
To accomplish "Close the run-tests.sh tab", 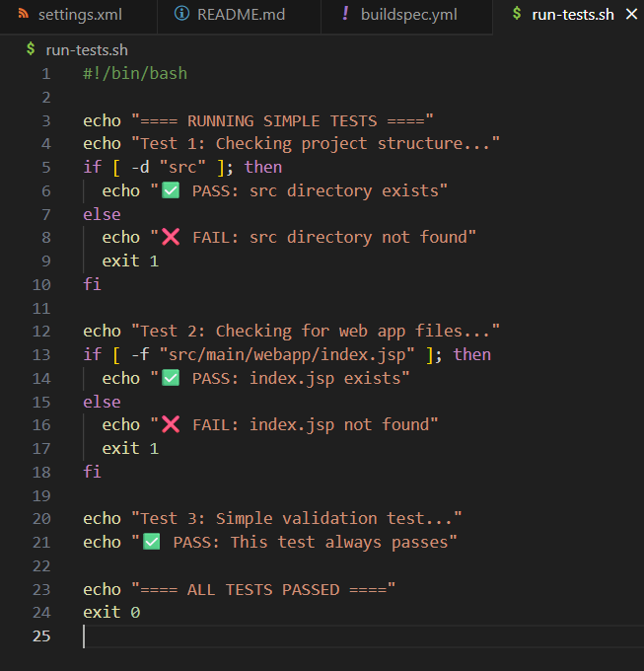I will pyautogui.click(x=631, y=15).
